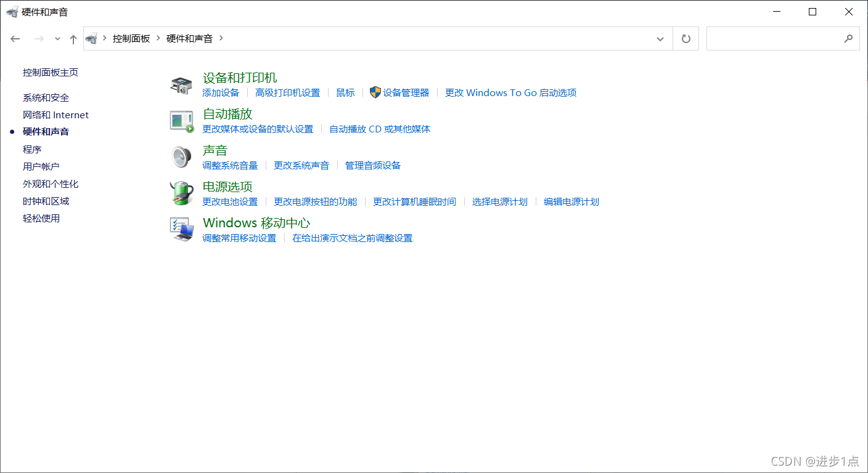
Task: Open the recent locations dropdown arrow
Action: tap(57, 39)
